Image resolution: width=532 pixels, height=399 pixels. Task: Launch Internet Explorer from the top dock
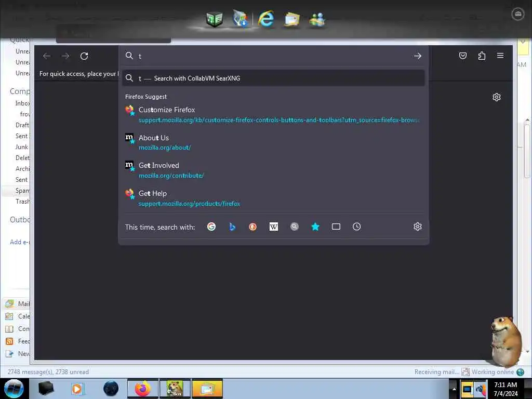pos(266,18)
